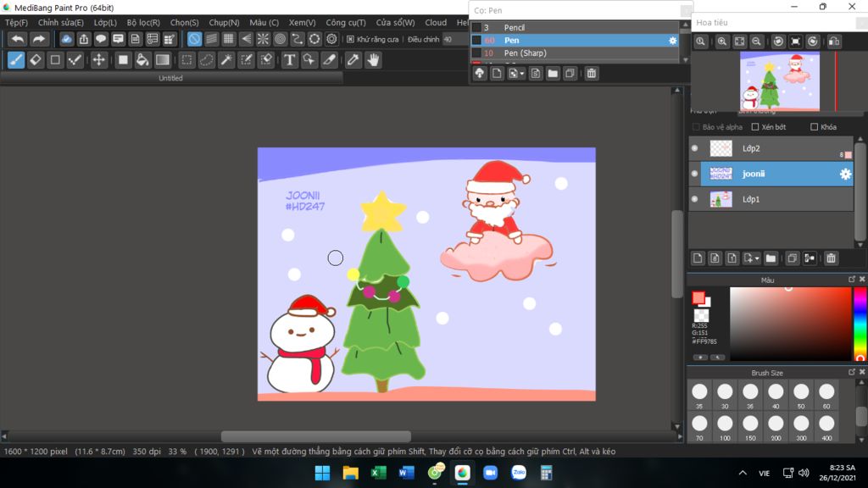Choose brush size 100 preset
This screenshot has width=868, height=488.
(725, 427)
